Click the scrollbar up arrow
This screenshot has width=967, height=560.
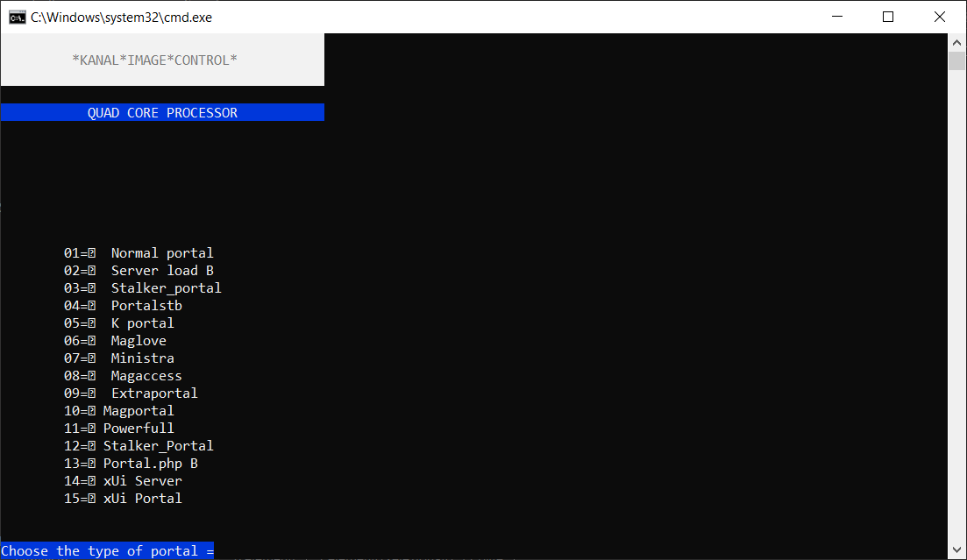(956, 43)
